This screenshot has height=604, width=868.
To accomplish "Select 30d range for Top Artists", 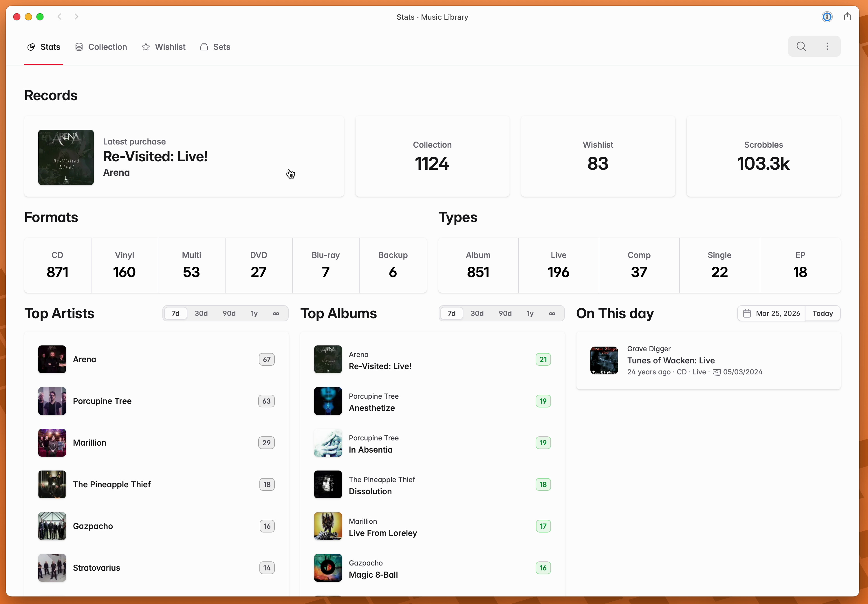I will [x=201, y=313].
